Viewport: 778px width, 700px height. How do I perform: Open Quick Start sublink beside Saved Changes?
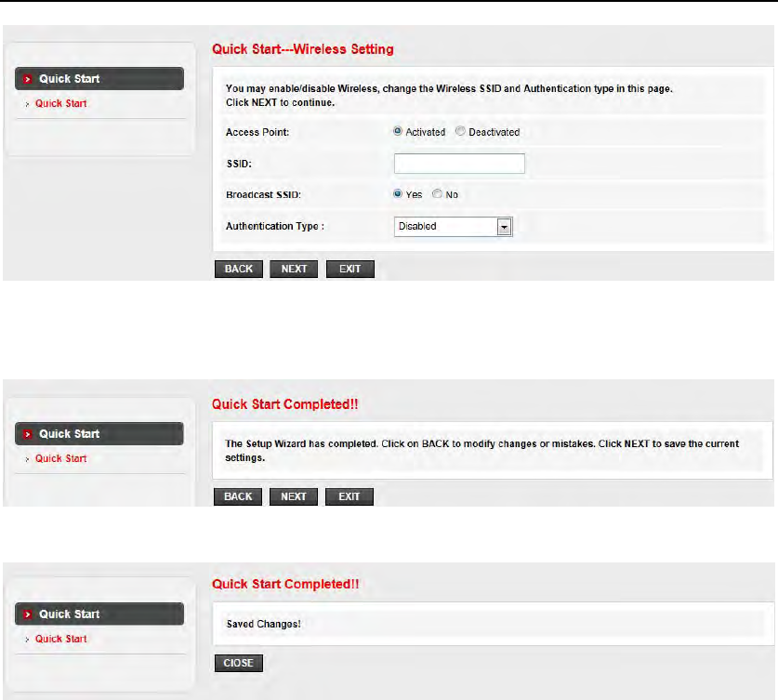coord(61,639)
